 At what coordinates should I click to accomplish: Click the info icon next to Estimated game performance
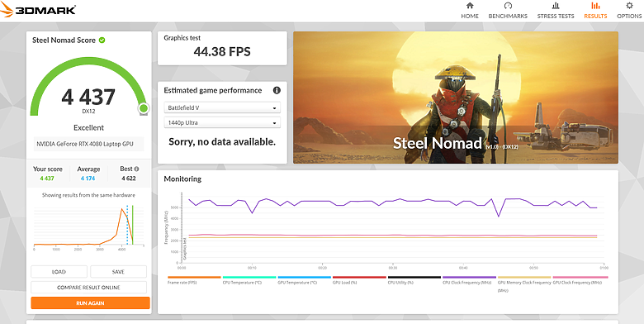277,90
